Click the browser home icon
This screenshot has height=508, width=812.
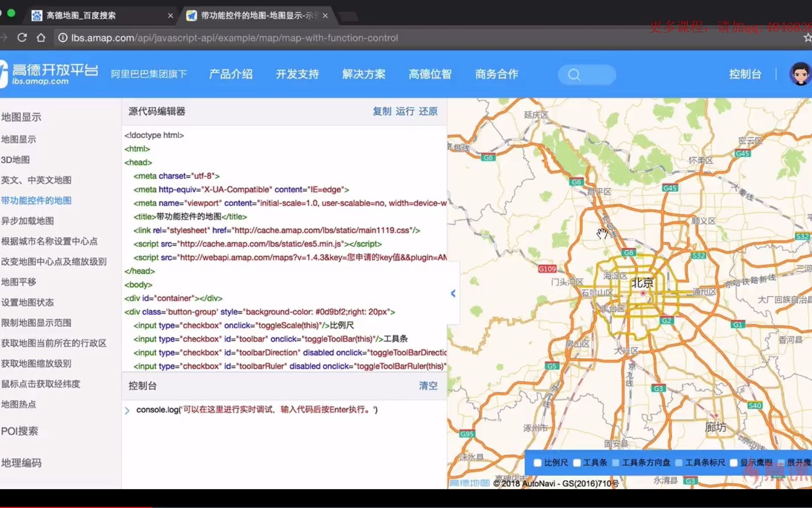(x=41, y=38)
